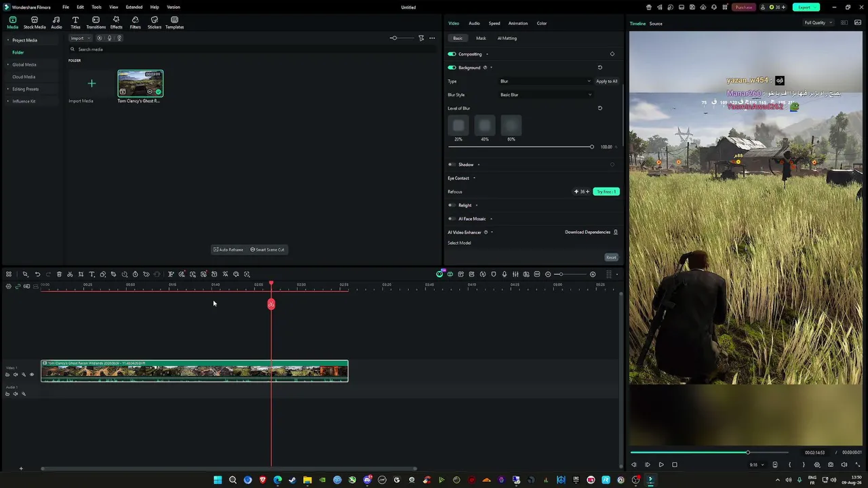
Task: Expand the Project Media tree
Action: 8,40
